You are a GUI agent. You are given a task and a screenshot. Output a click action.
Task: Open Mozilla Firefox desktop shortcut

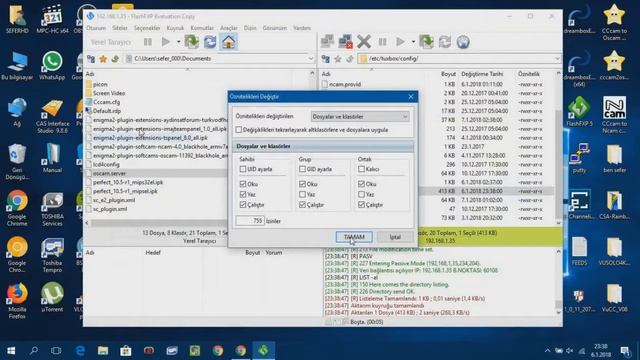[17, 300]
